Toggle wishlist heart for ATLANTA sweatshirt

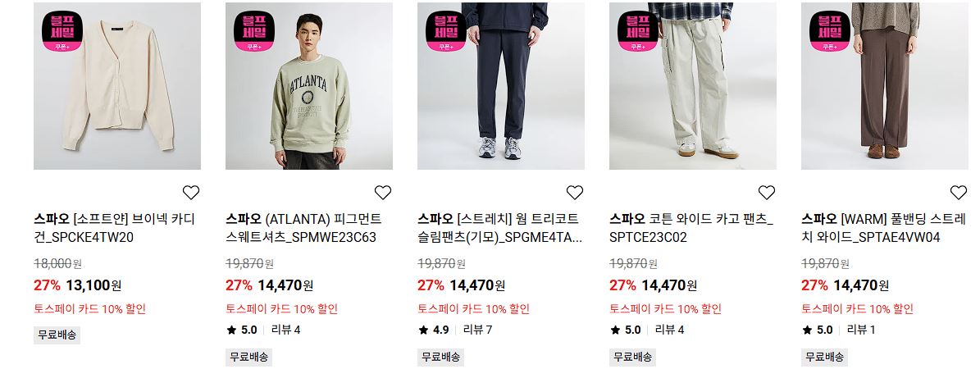[x=382, y=192]
